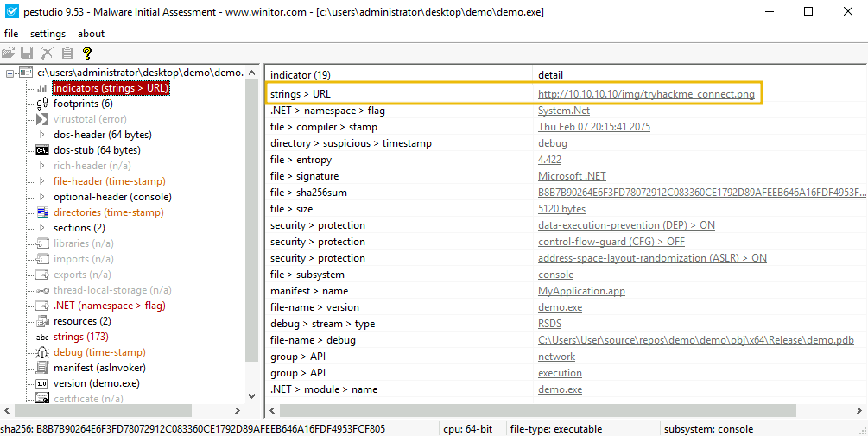Select sections (2) tree item
The height and width of the screenshot is (436, 868).
click(x=79, y=228)
